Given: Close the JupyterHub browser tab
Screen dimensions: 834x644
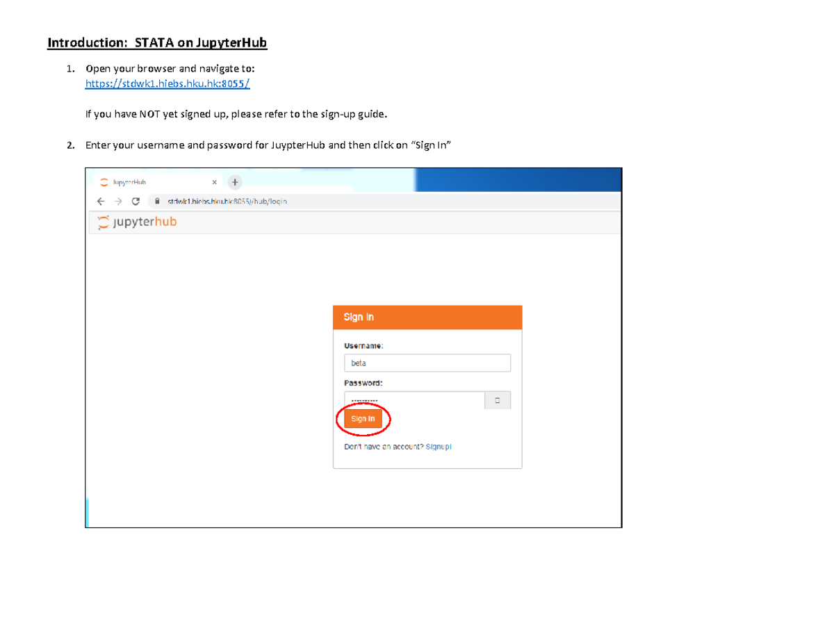Looking at the screenshot, I should point(215,182).
